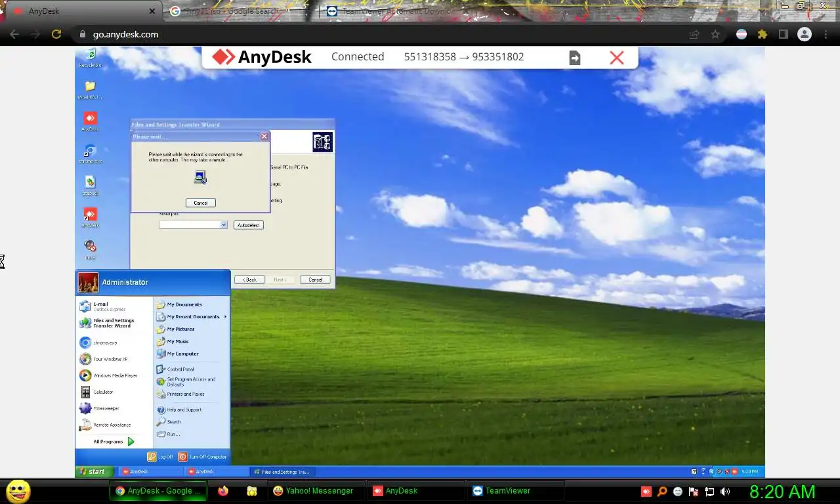Open file manager icon in host taskbar

click(x=251, y=490)
